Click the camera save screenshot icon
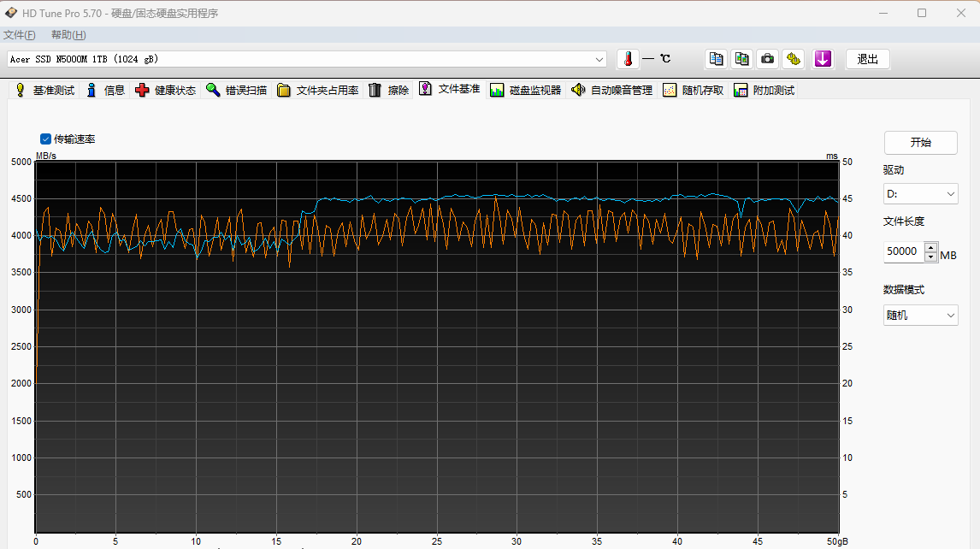980x549 pixels. point(768,59)
